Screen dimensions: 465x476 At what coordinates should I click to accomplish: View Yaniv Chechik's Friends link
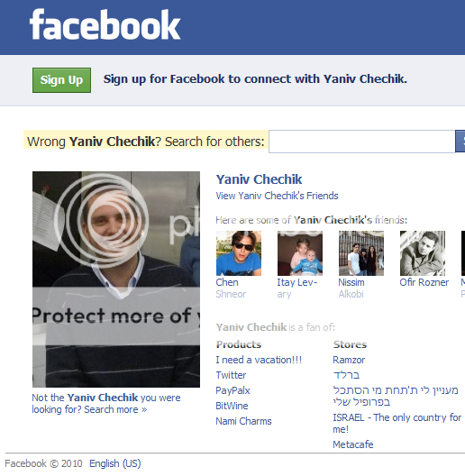[x=277, y=196]
